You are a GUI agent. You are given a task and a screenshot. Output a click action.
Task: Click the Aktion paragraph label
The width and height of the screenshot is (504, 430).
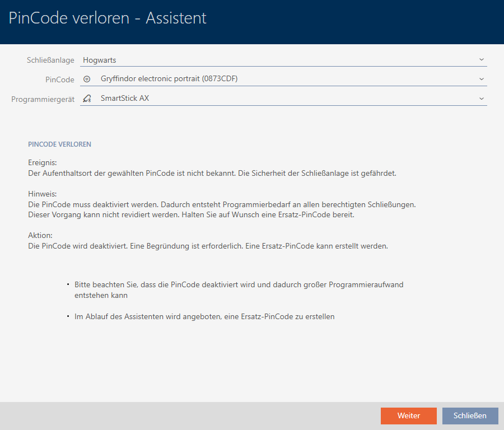(40, 235)
